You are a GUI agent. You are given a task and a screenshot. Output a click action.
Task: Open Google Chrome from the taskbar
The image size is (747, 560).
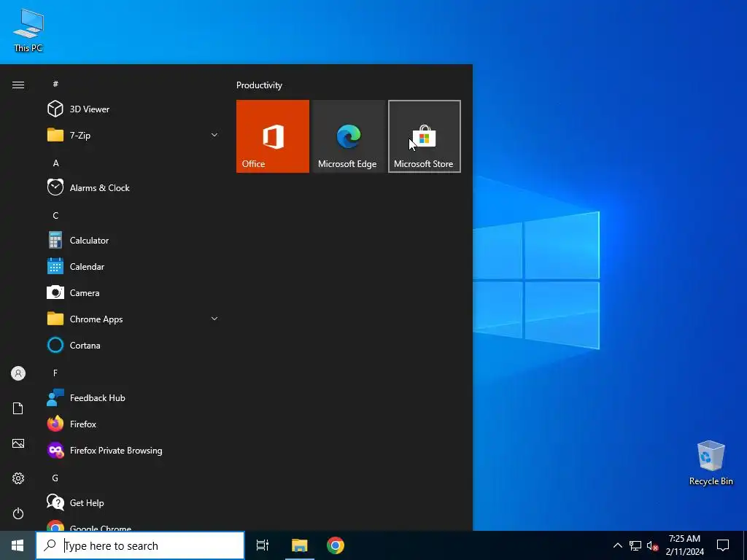[336, 545]
